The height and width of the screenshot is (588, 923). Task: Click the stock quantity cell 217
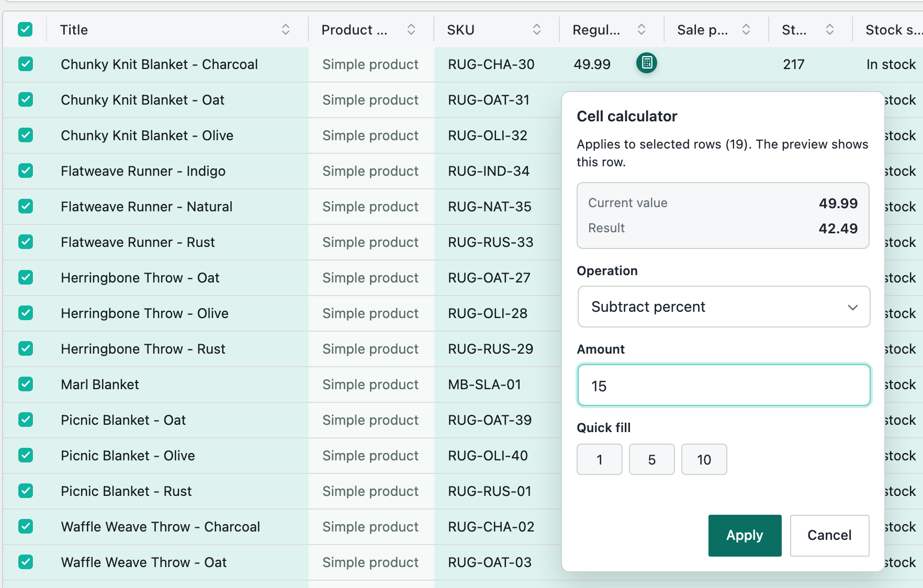793,64
